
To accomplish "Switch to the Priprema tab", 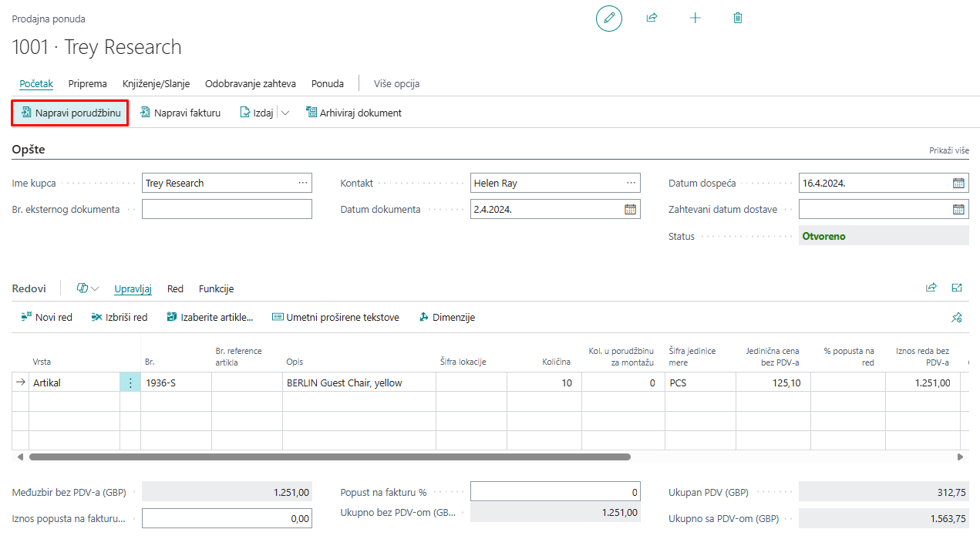I will point(87,83).
